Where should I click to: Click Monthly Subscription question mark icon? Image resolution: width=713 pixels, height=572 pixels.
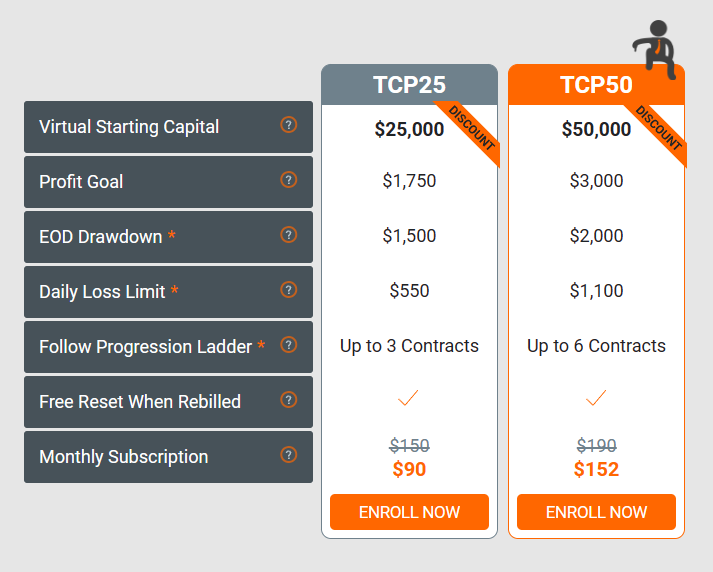pyautogui.click(x=288, y=455)
